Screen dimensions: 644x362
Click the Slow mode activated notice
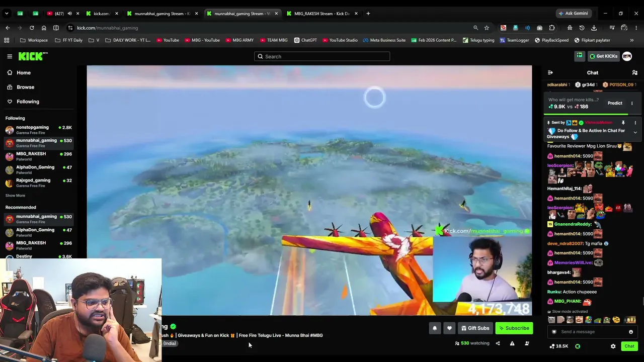coord(568,312)
